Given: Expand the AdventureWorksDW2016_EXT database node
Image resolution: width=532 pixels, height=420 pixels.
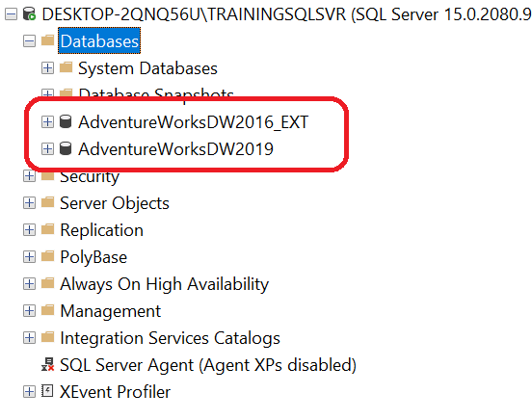Looking at the screenshot, I should [47, 122].
